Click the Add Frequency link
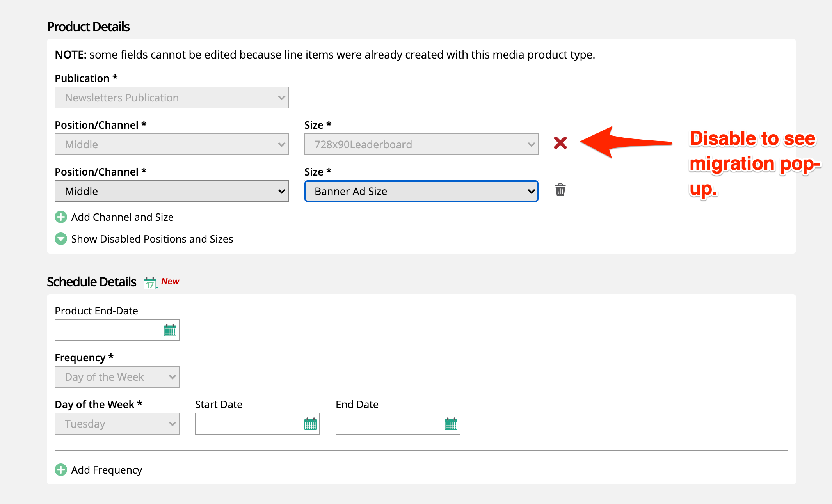The image size is (832, 504). tap(107, 470)
